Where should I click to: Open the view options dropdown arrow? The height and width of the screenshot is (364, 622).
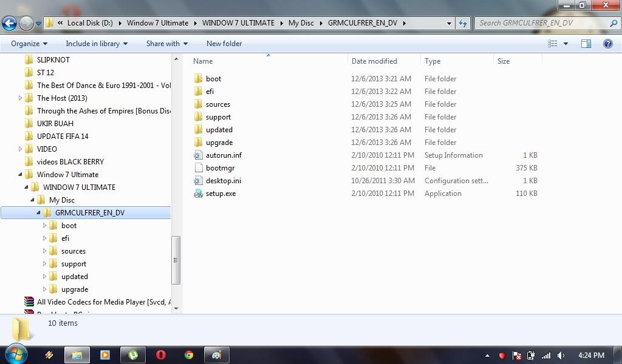[x=566, y=44]
